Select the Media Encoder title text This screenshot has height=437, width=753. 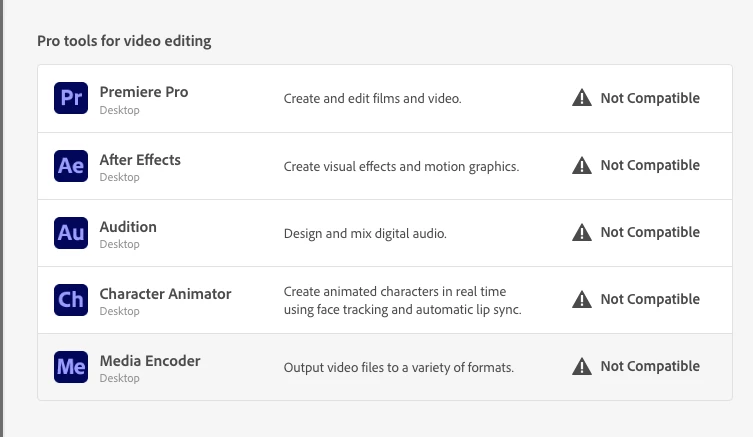click(150, 361)
